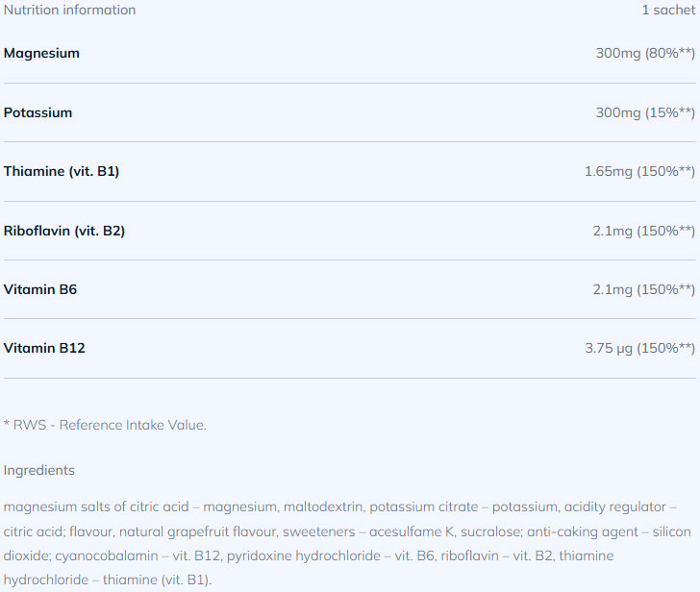Select the Riboflavin (vit. B2) label

coord(64,231)
